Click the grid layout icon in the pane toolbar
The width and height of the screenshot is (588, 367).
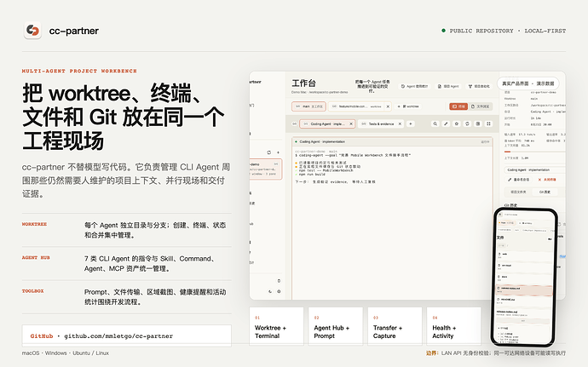coord(488,123)
